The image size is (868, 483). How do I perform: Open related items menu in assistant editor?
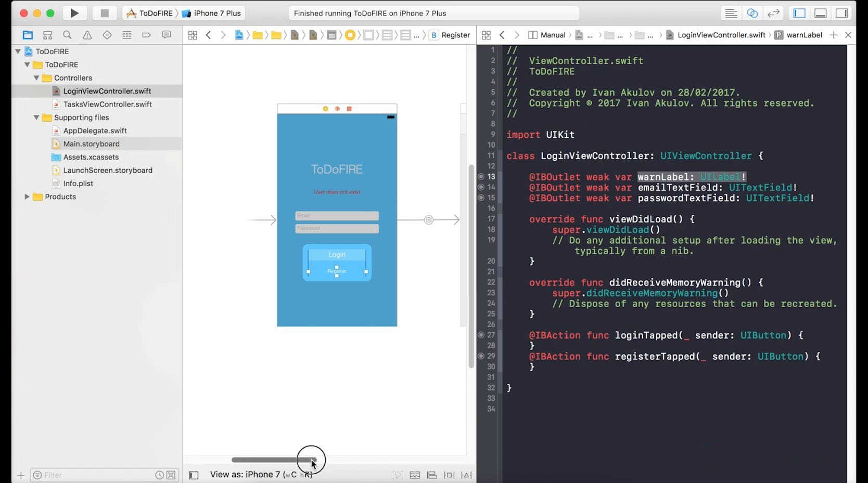pyautogui.click(x=486, y=35)
